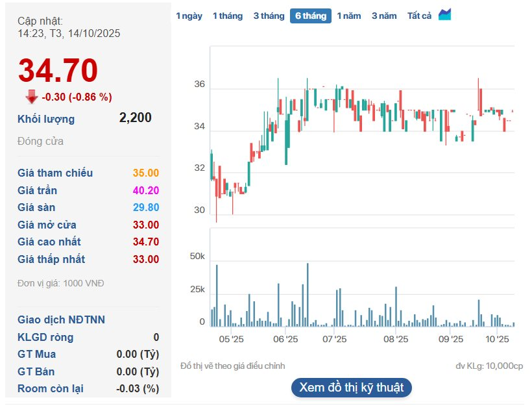Open the "Giao dịch NĐTNN" section header
Viewport: 532px width, 413px height.
tap(61, 319)
